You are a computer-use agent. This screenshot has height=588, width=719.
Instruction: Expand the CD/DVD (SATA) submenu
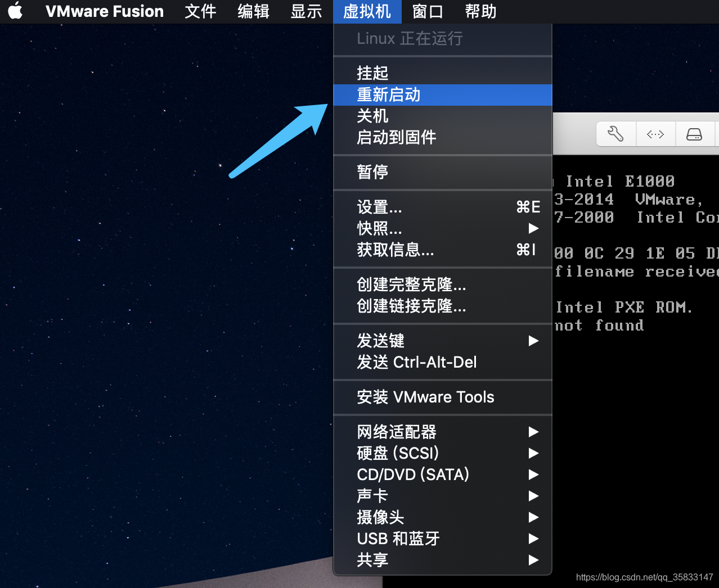[443, 474]
